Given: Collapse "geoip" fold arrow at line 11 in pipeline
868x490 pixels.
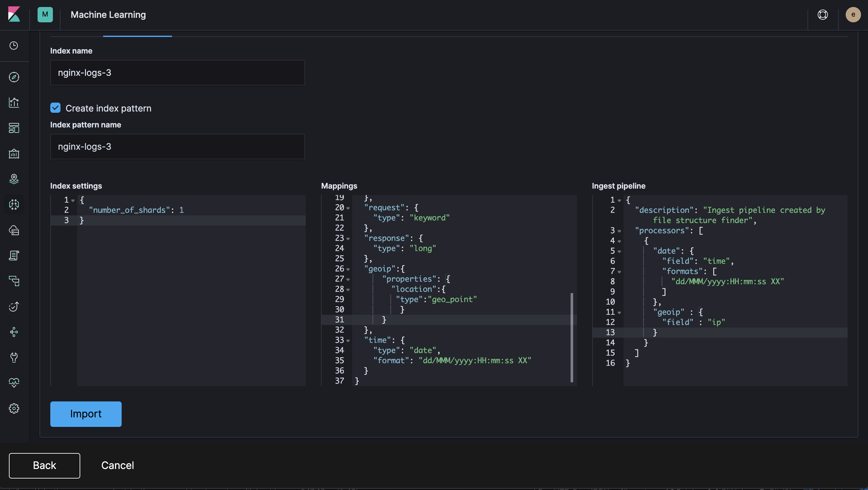Looking at the screenshot, I should (619, 313).
